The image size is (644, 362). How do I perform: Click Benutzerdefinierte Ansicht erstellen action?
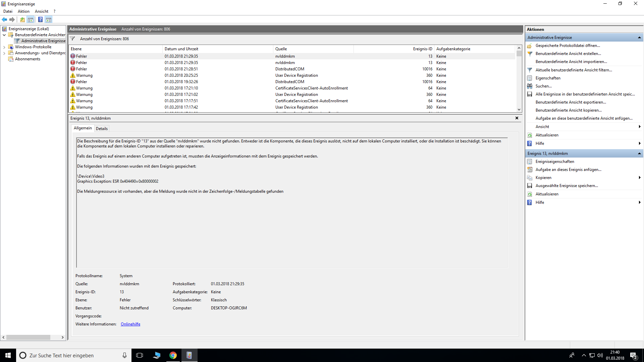568,54
